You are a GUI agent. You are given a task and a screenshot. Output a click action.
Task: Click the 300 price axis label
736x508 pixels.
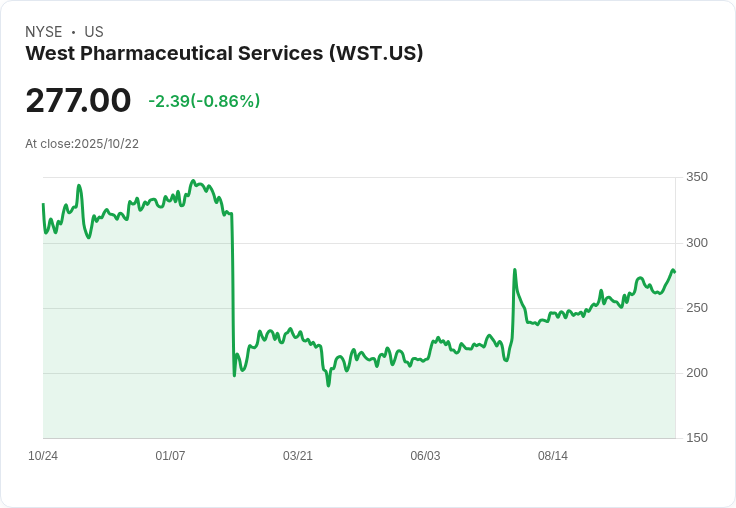pyautogui.click(x=697, y=243)
